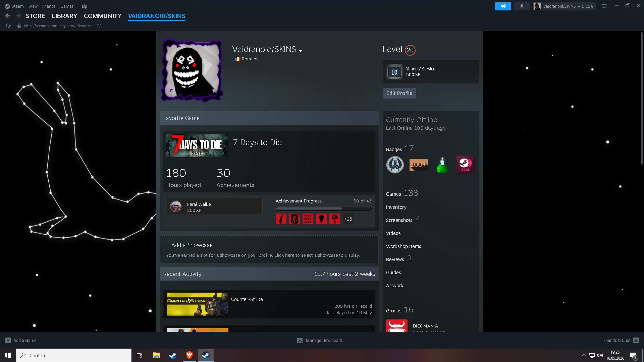Go forward with the right arrow button

(x=18, y=16)
